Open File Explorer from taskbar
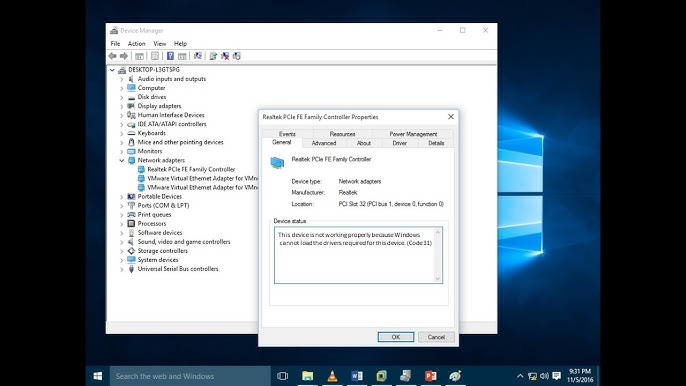 coord(308,376)
